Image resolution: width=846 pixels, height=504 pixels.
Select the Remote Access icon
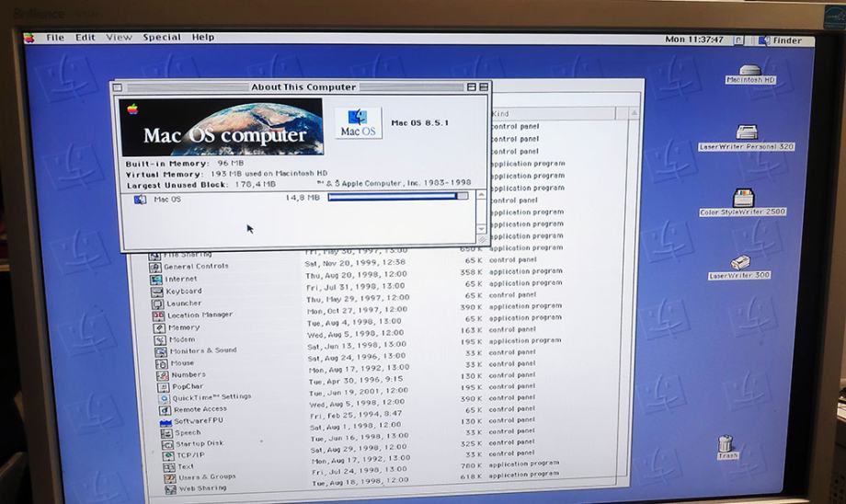[x=166, y=410]
